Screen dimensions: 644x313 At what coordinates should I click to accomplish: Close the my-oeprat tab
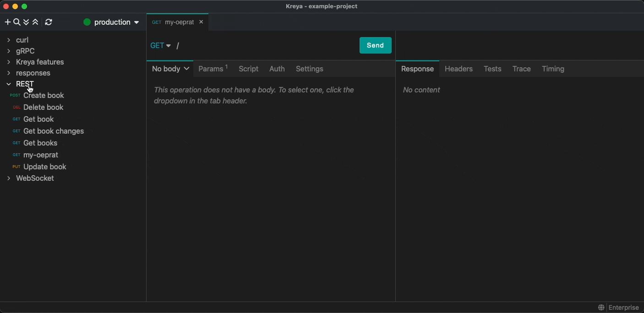pos(201,22)
